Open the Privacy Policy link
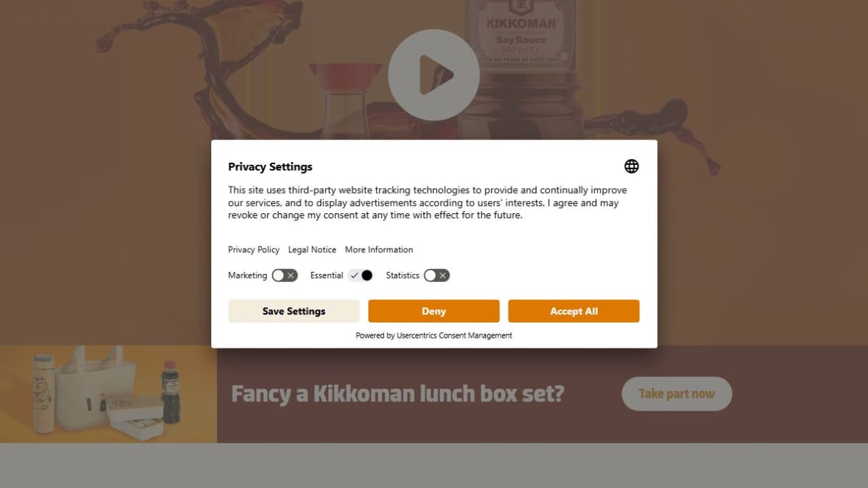Screen dimensions: 868x488 [254, 249]
